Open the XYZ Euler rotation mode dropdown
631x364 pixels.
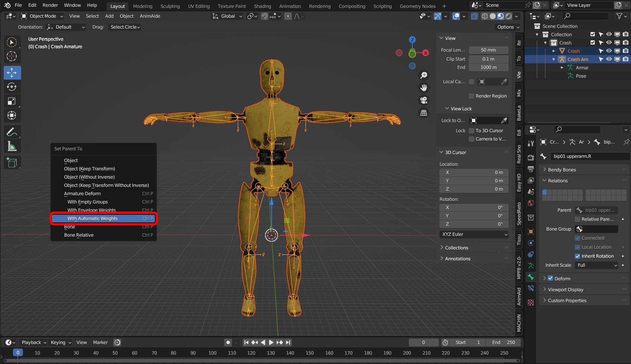pos(475,234)
